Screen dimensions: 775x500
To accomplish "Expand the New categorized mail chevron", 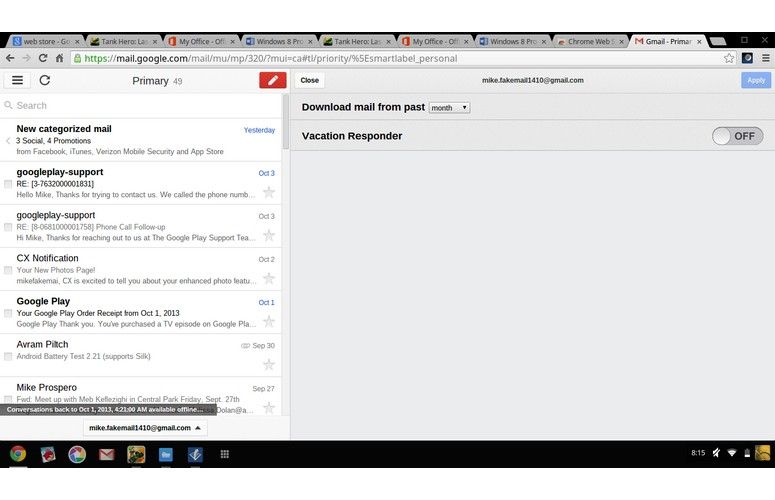I will 8,141.
